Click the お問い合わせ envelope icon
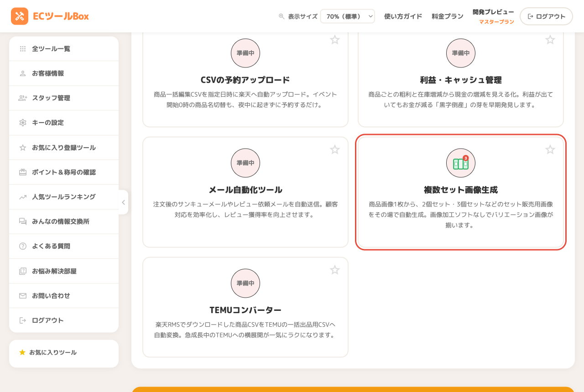Image resolution: width=584 pixels, height=392 pixels. point(23,296)
